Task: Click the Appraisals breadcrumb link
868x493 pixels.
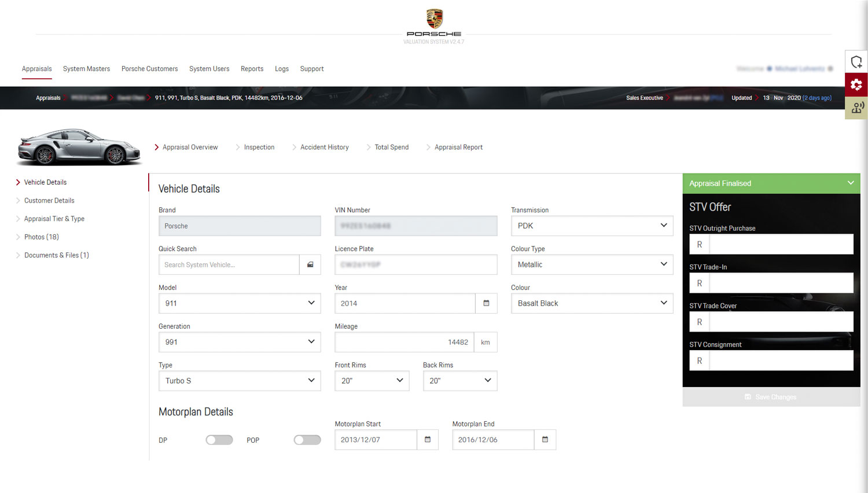Action: [x=48, y=98]
